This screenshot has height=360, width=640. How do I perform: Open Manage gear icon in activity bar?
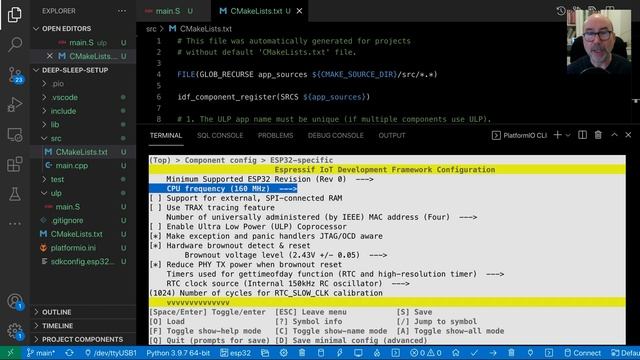15,331
